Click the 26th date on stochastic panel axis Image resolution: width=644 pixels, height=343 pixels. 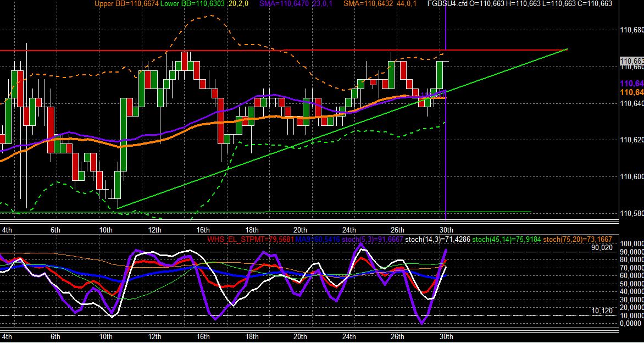397,337
